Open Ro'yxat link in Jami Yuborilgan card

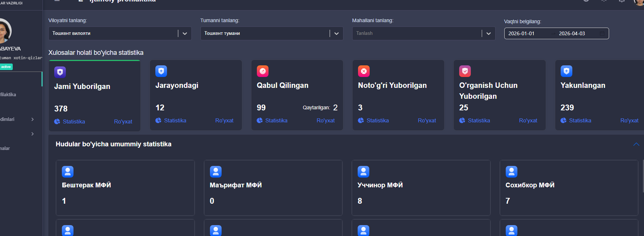[x=123, y=122]
